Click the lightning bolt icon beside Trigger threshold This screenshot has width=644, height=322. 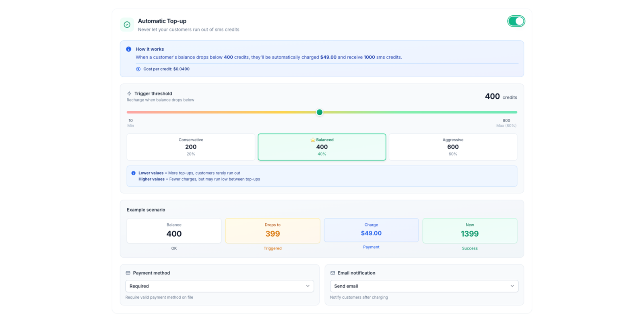[x=129, y=93]
